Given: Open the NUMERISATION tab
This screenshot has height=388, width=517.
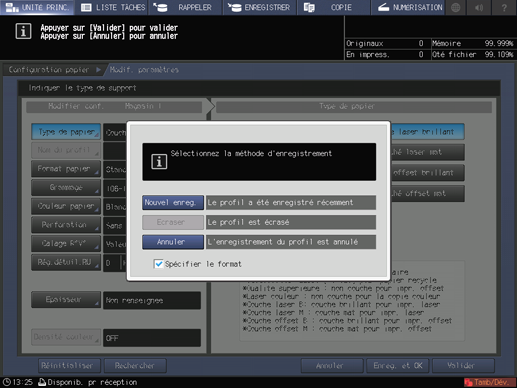Looking at the screenshot, I should (x=408, y=7).
